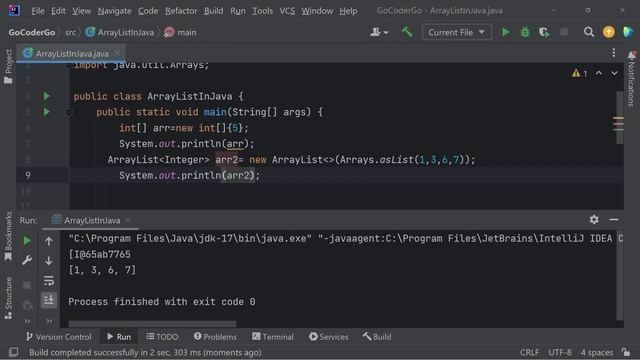Open the Current File run configuration dropdown
Screen dimensions: 640x360
[456, 32]
